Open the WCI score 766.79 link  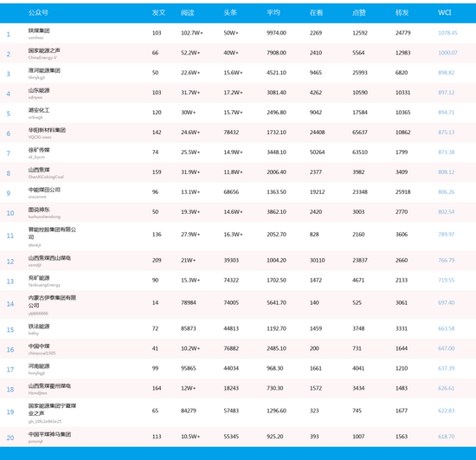447,261
